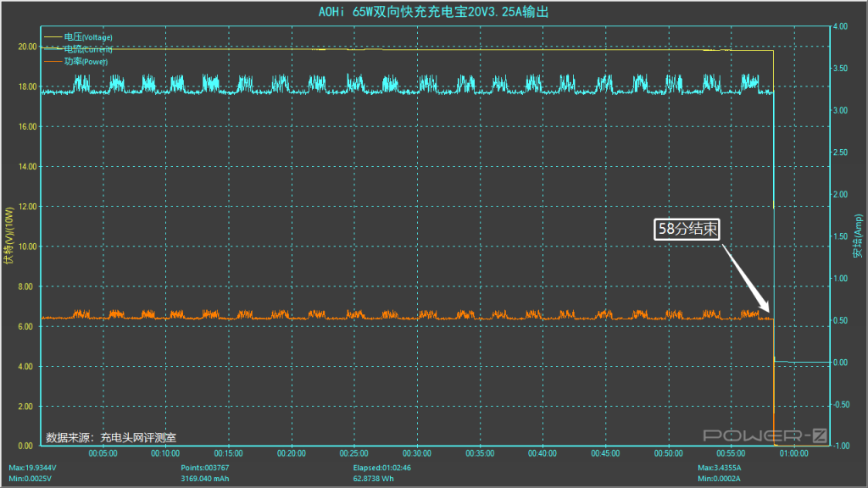
Task: Click the 00:05:00 time axis label
Action: tap(103, 453)
